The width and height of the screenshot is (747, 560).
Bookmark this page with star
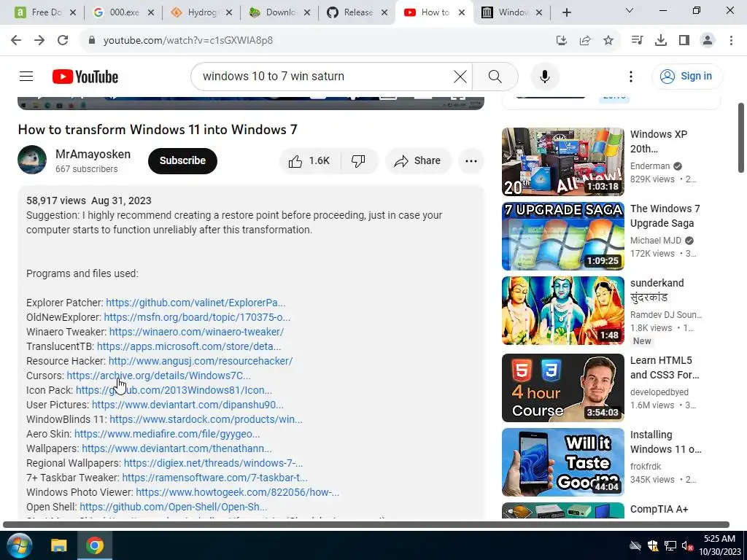click(608, 41)
